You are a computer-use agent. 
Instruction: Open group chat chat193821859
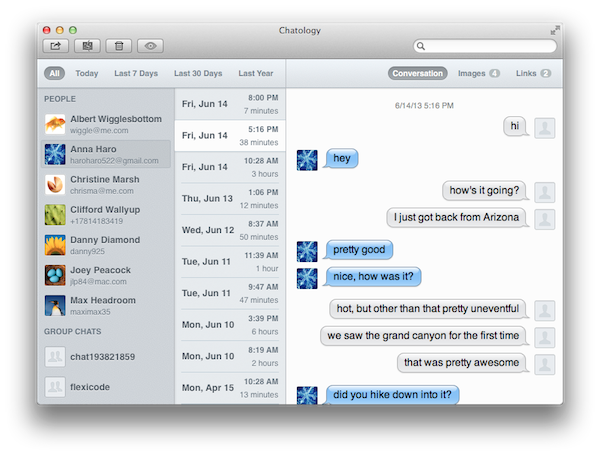(x=102, y=357)
